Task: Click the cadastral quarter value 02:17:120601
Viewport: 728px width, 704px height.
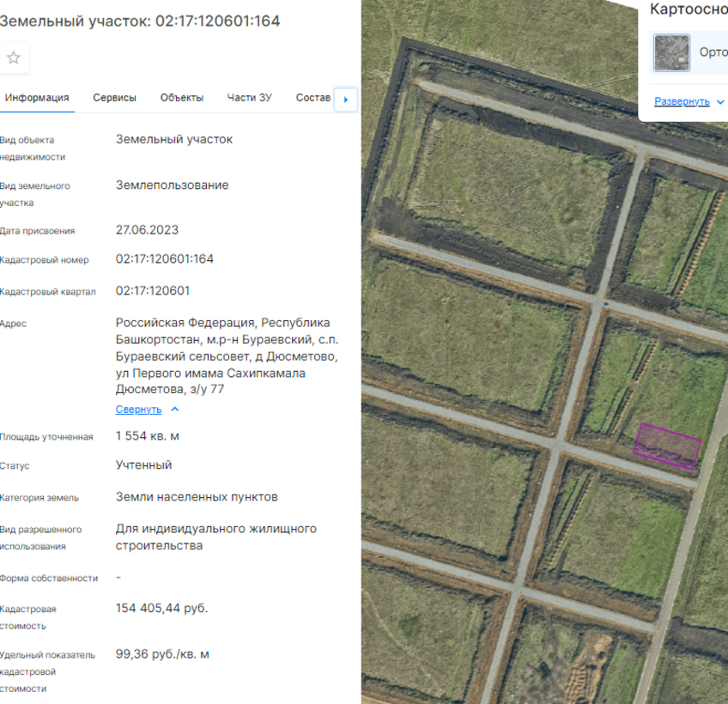Action: [x=153, y=290]
